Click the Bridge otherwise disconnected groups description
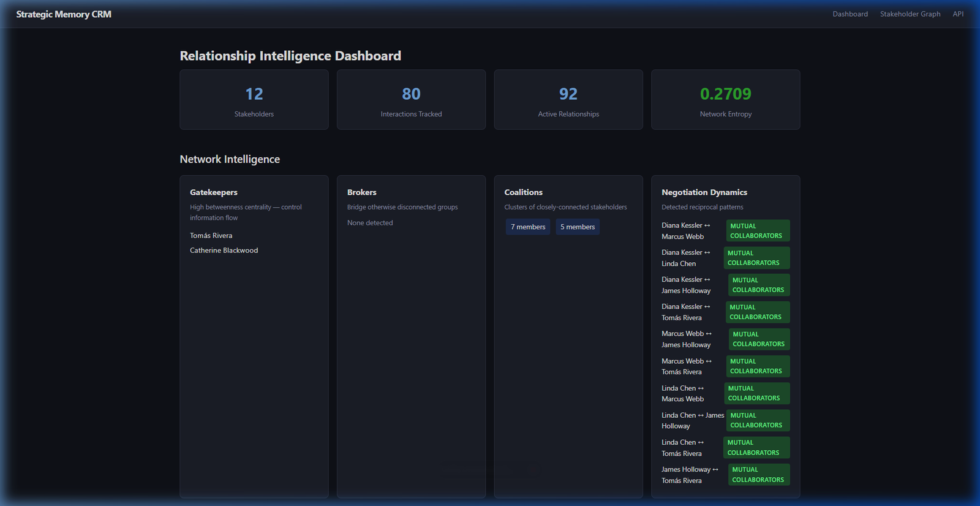 tap(402, 207)
